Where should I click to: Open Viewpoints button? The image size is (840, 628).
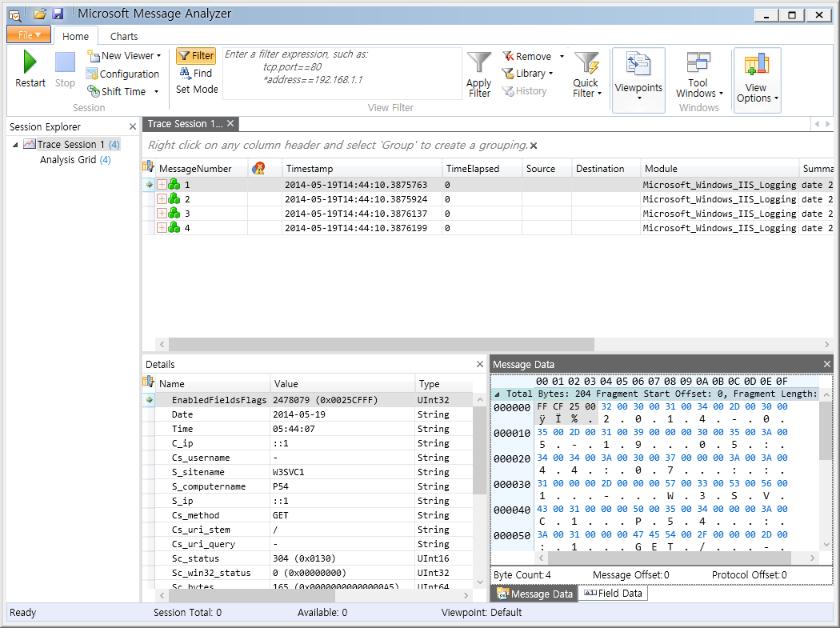[638, 80]
